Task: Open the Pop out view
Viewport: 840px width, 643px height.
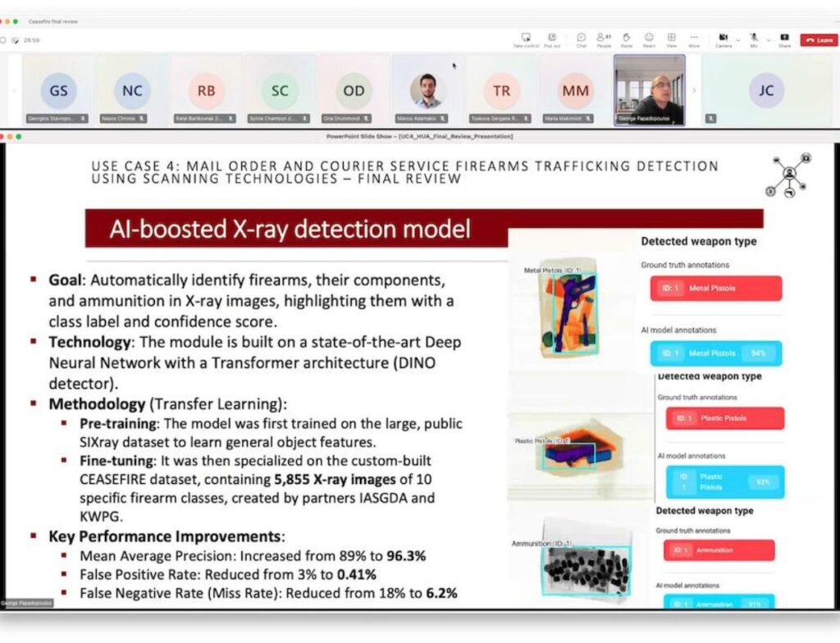Action: pyautogui.click(x=552, y=39)
